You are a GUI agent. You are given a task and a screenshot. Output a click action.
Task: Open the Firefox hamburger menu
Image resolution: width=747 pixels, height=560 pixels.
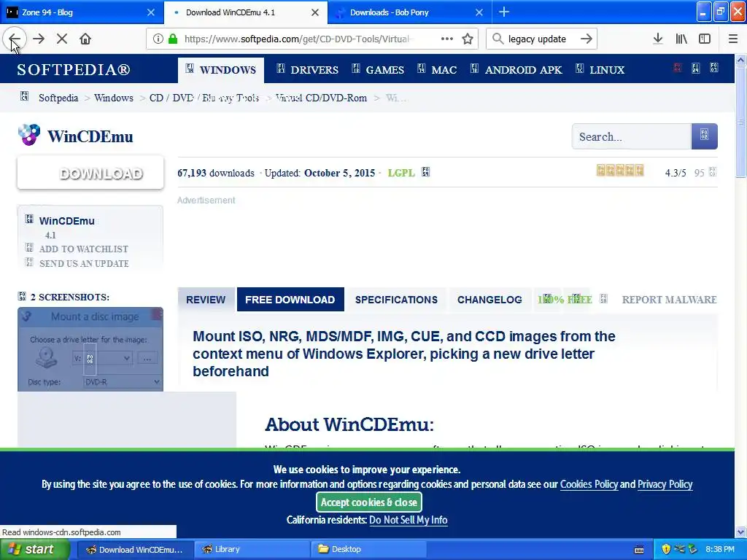(732, 39)
